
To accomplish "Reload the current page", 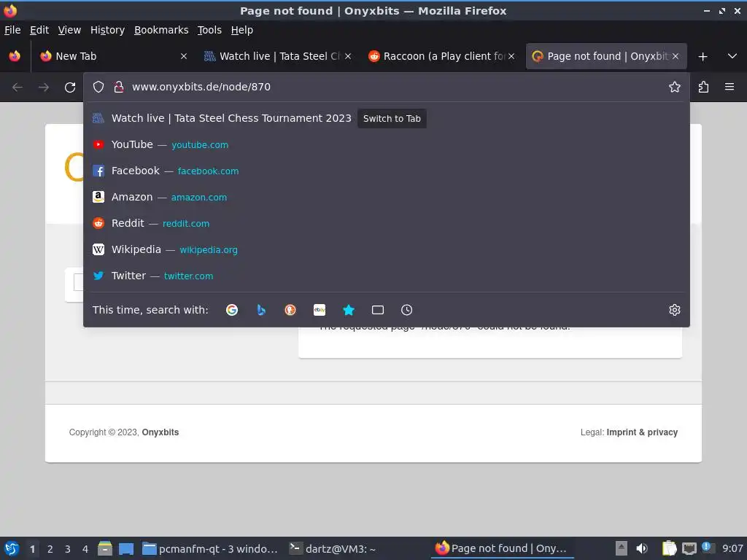I will tap(70, 87).
